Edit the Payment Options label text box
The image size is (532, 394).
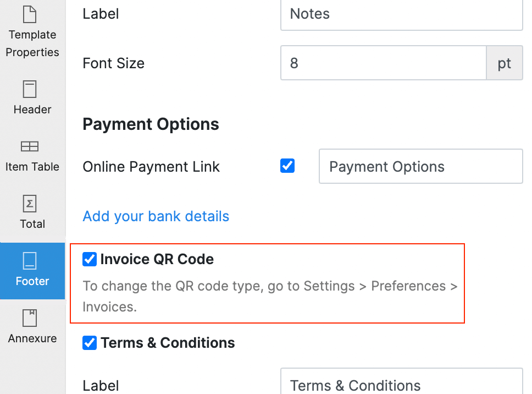pos(420,166)
